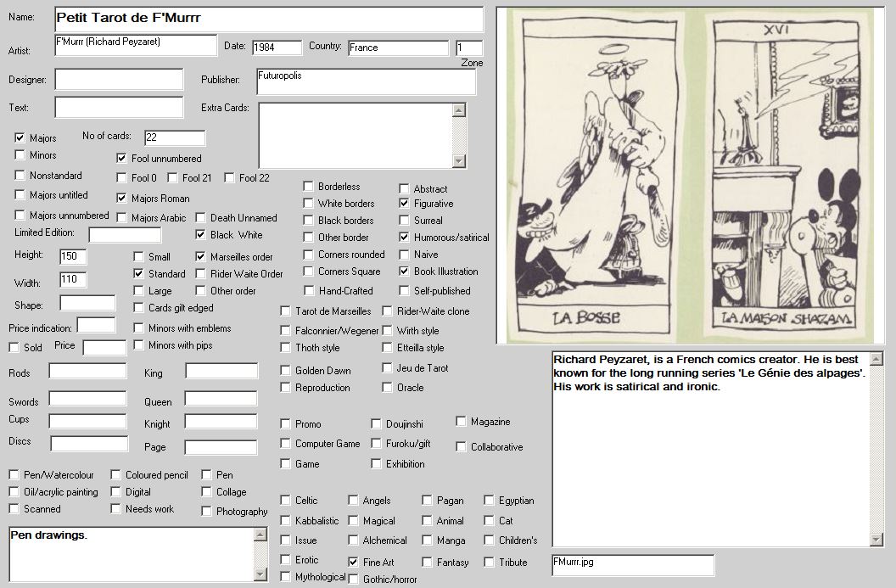Enable the Self-published checkbox

point(405,290)
